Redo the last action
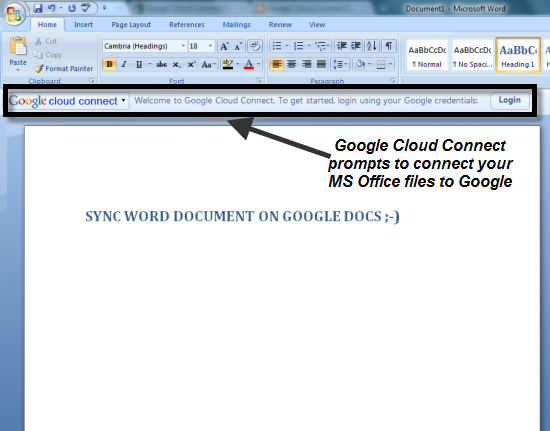Image resolution: width=550 pixels, height=431 pixels. click(x=72, y=8)
